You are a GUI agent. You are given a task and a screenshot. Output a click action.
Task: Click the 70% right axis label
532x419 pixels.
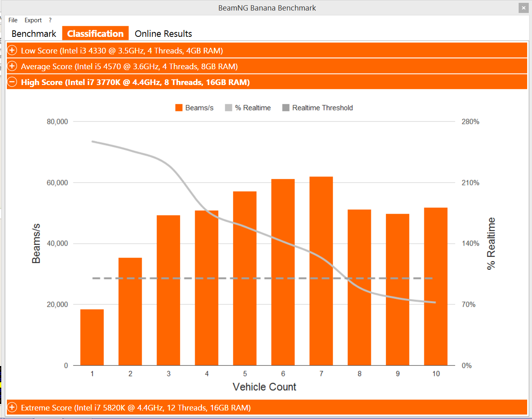[468, 305]
